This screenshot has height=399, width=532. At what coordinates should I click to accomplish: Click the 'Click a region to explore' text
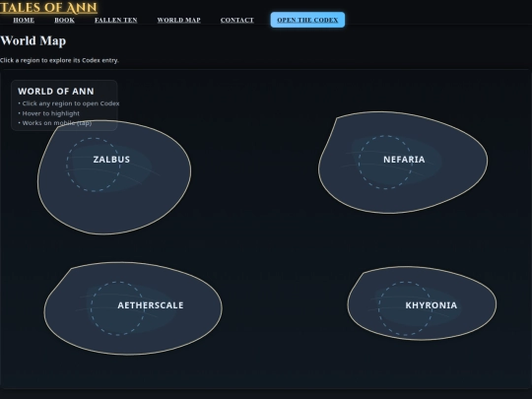tap(59, 60)
